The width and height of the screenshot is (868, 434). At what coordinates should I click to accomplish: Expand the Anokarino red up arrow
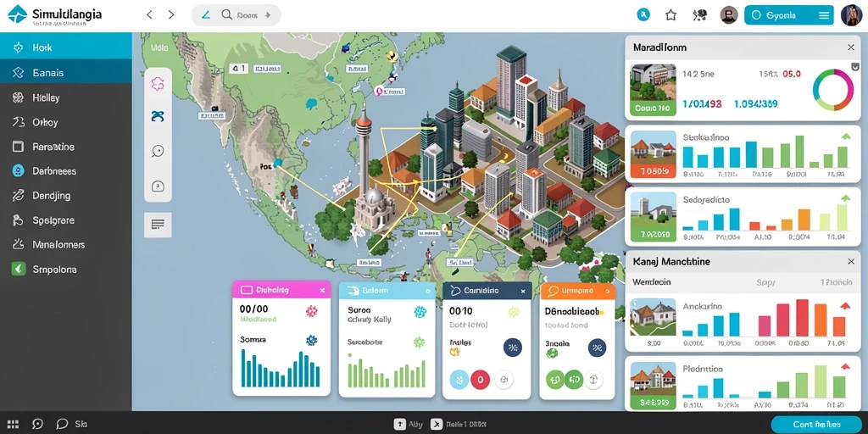pos(845,305)
